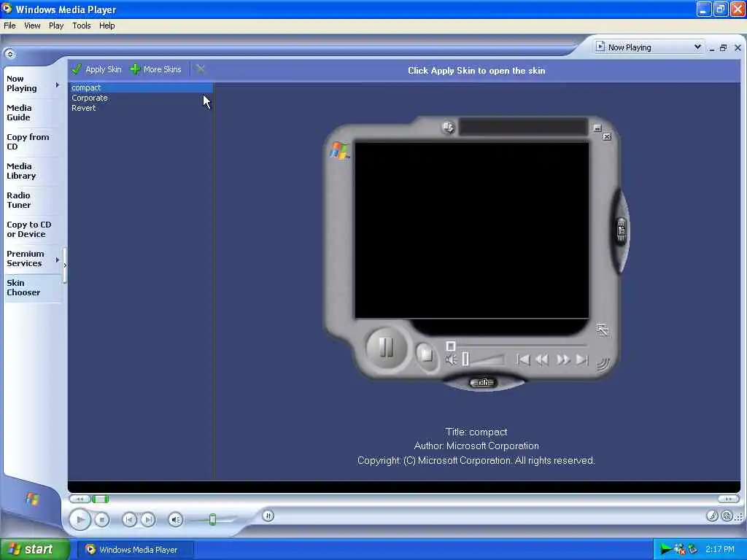Select the Corporate skin in list
Screen dimensions: 747x560
[x=141, y=98]
